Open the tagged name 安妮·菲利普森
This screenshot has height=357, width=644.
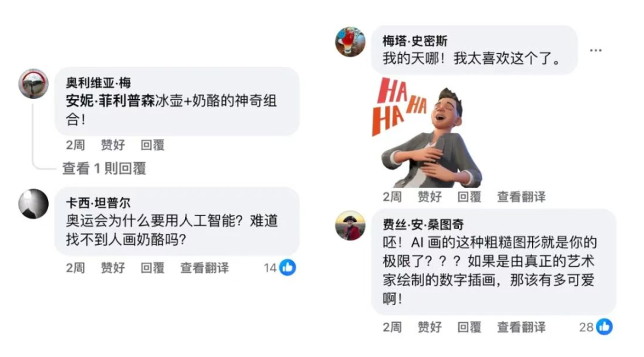[x=110, y=101]
